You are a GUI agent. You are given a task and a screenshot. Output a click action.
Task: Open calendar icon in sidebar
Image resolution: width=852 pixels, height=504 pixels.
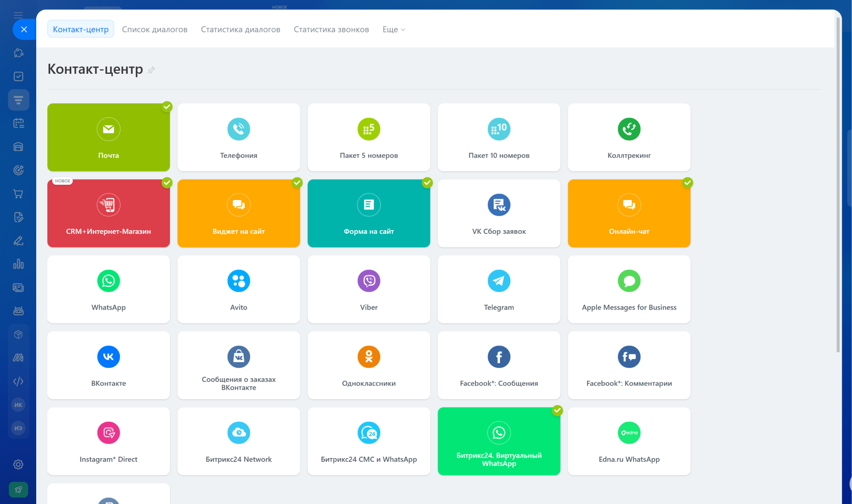19,123
